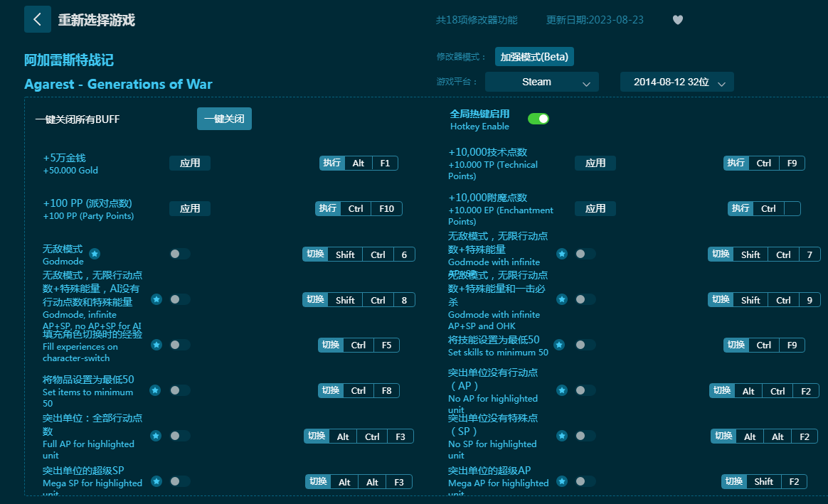Click the heart favorite icon
Screen dimensions: 828x504
678,20
